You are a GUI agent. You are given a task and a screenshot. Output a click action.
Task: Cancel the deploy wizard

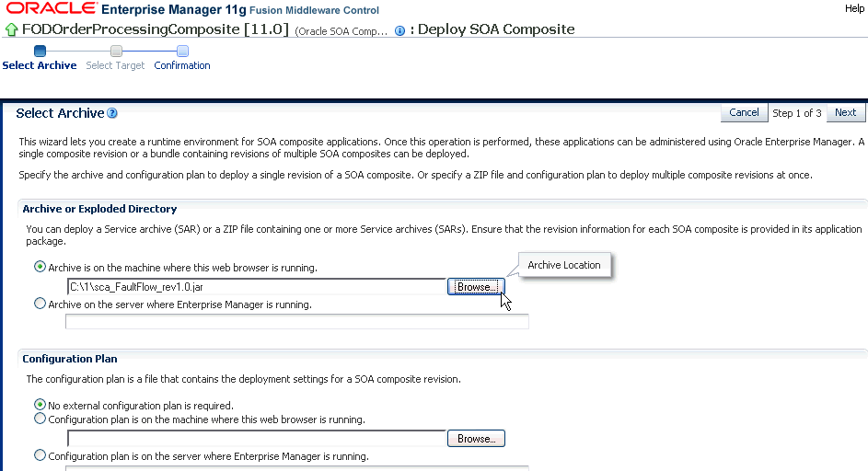tap(744, 112)
